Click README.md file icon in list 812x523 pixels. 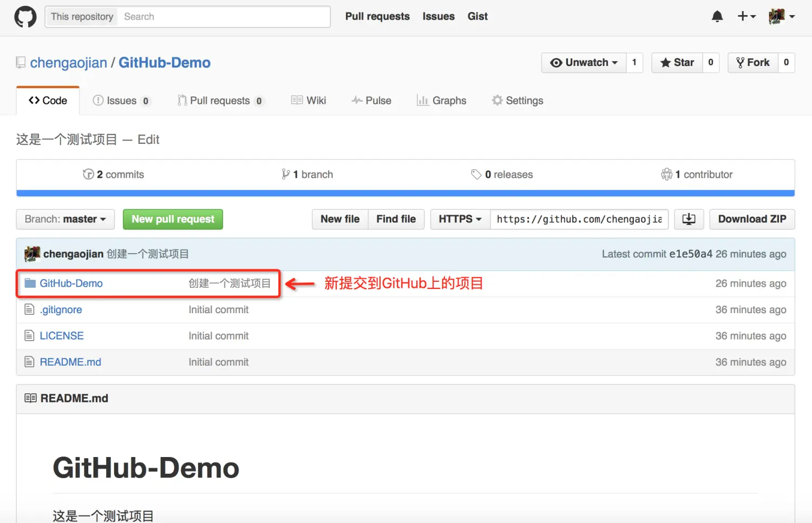[30, 362]
